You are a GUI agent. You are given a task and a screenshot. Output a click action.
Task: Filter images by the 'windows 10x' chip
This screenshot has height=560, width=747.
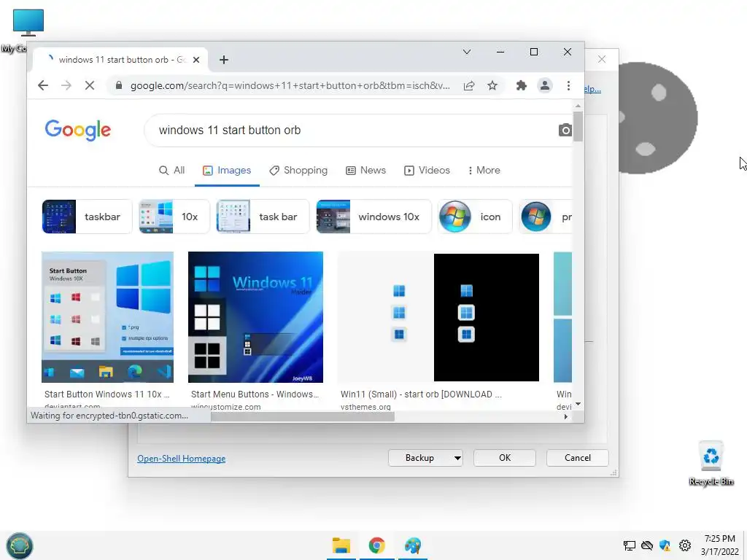373,217
